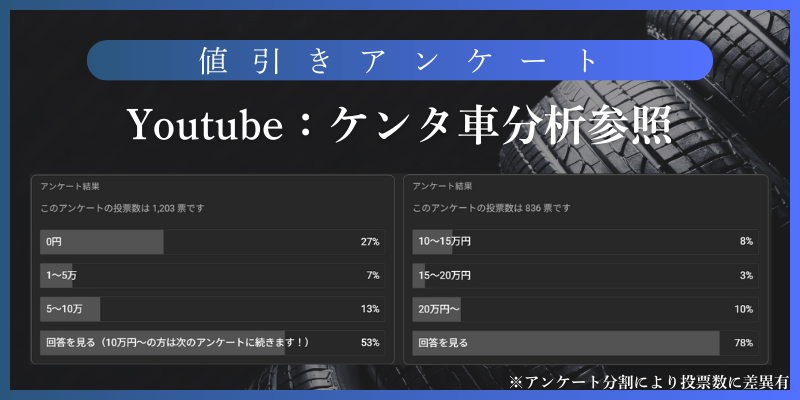Click the ※アンケート分割 footnote text
The width and height of the screenshot is (800, 400).
(649, 382)
